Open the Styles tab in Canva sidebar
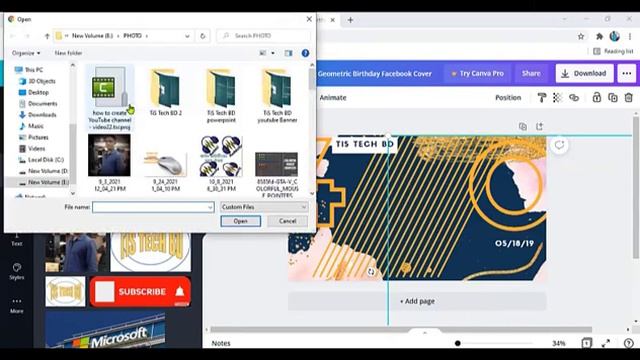Viewport: 640px width, 360px height. pyautogui.click(x=17, y=271)
